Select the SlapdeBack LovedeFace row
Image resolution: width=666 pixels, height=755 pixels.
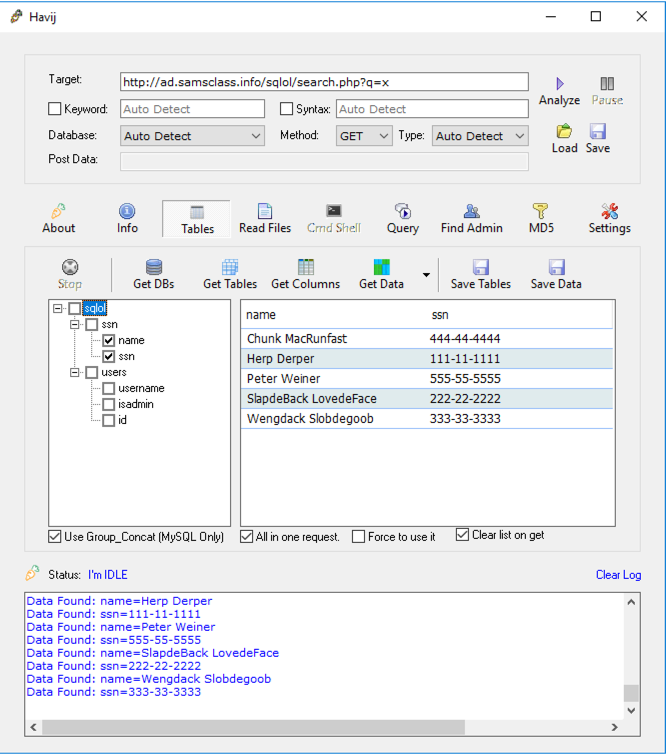pos(427,399)
